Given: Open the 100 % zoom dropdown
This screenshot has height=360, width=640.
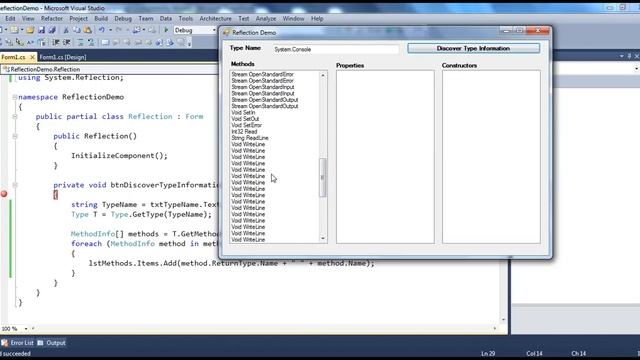Looking at the screenshot, I should pyautogui.click(x=26, y=329).
